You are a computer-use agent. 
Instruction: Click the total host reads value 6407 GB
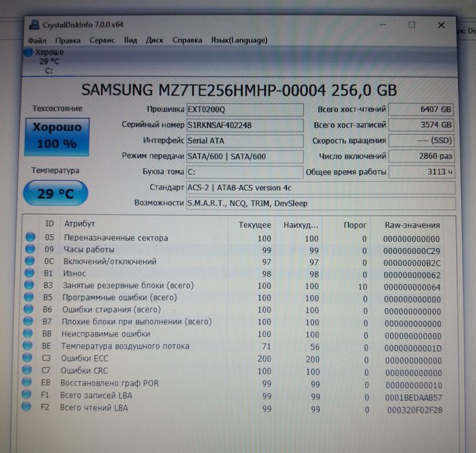(x=421, y=109)
